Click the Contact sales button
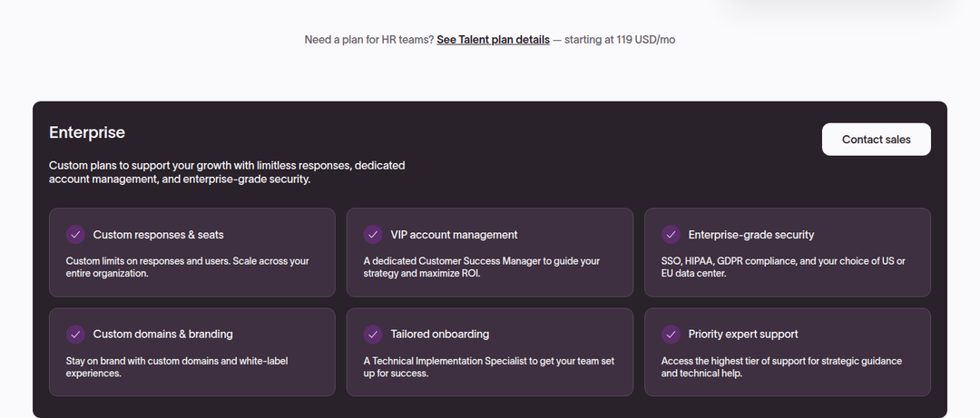The width and height of the screenshot is (980, 418). 876,140
